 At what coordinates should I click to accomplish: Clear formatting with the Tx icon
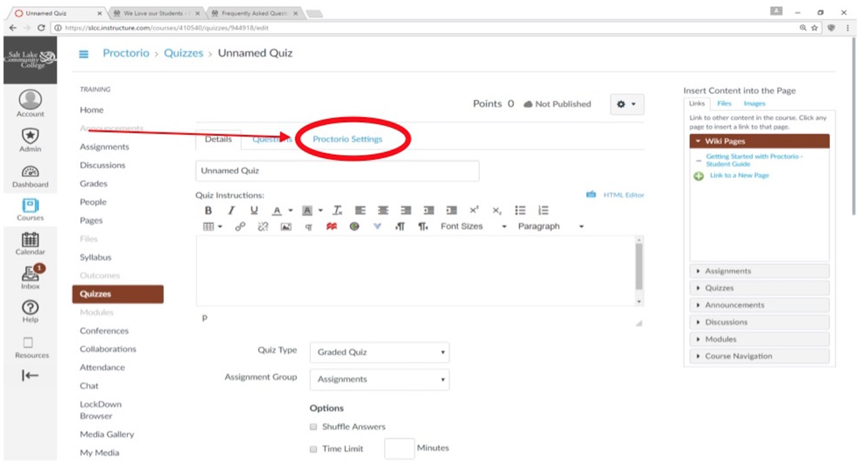[x=337, y=210]
